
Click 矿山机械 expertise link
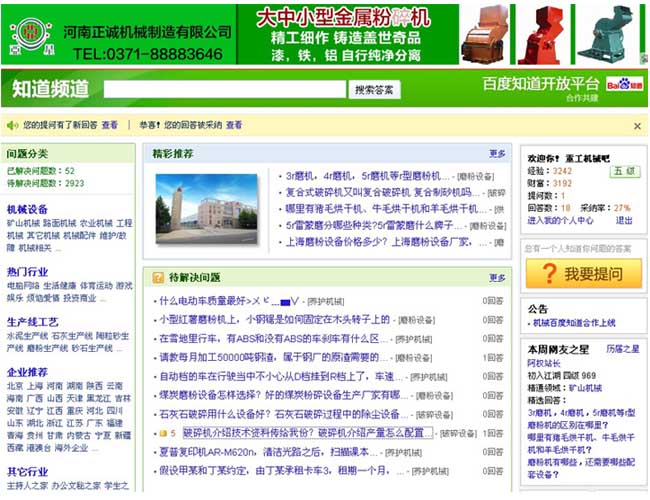[585, 388]
